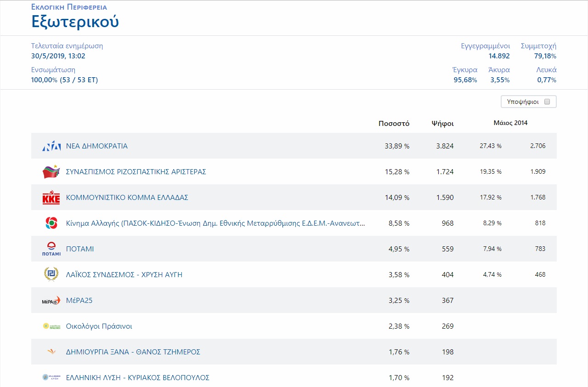Open the ΜέΡΑ25 party name link
This screenshot has height=387, width=588.
tap(79, 301)
